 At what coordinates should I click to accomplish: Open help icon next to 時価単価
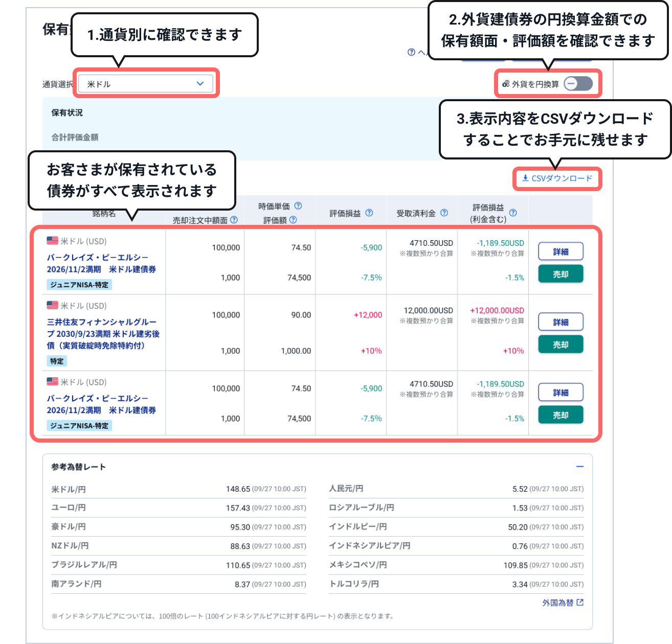[298, 205]
